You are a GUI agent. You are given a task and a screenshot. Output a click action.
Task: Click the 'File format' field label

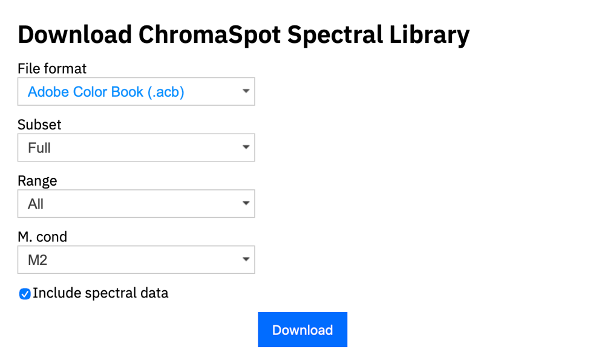tap(52, 68)
